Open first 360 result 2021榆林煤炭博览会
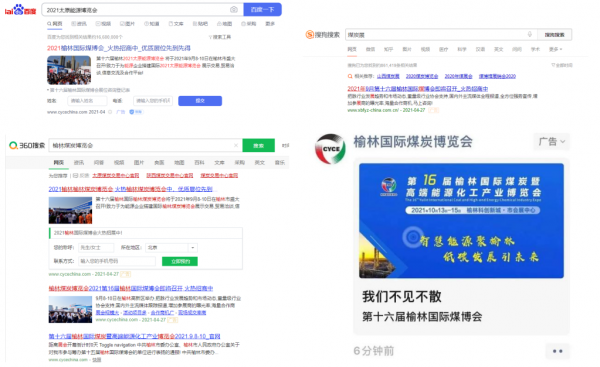Screen dimensions: 600x367 point(130,189)
